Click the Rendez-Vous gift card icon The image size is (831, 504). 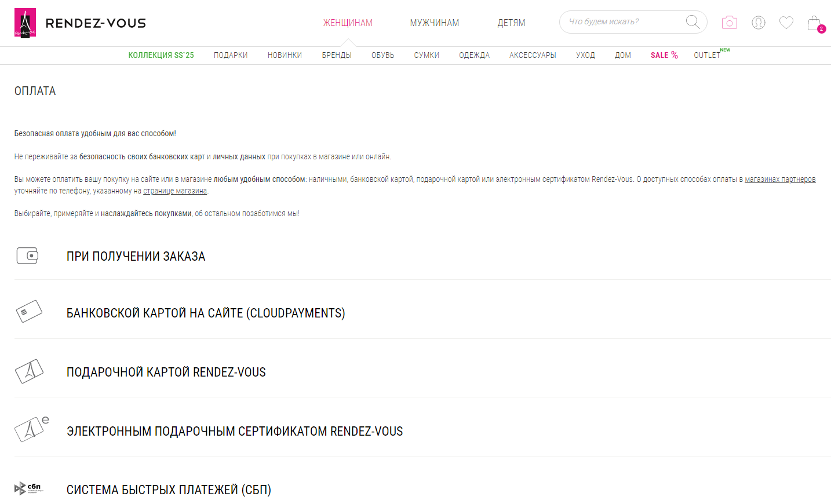point(29,371)
